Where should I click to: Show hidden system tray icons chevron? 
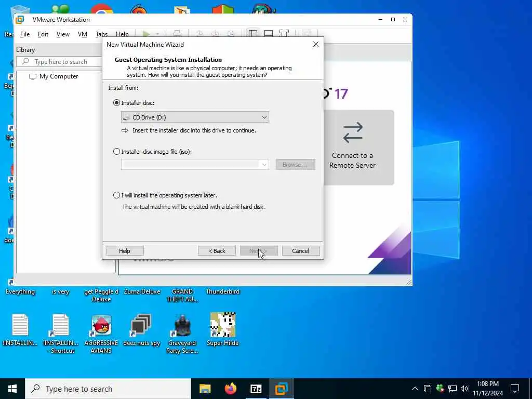[415, 389]
